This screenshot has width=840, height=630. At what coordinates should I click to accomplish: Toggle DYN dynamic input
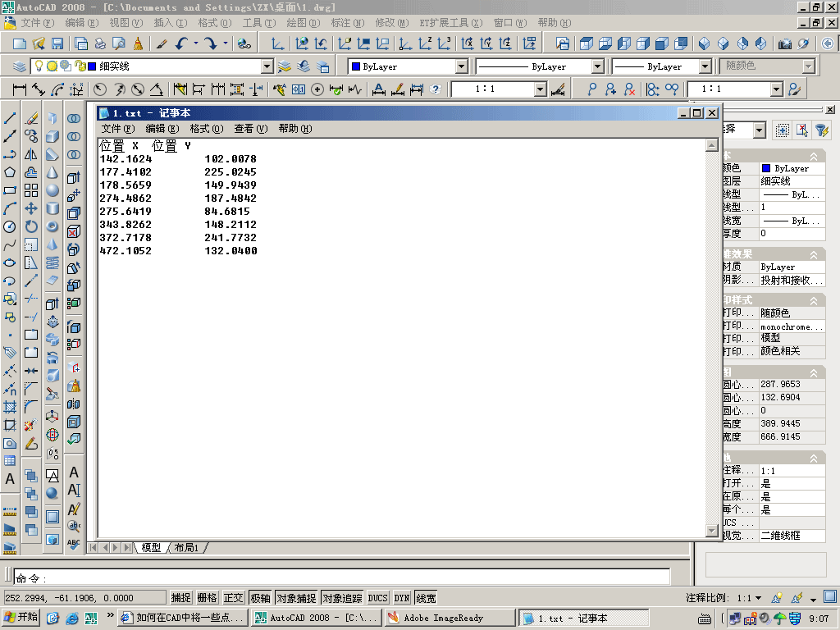pyautogui.click(x=402, y=598)
